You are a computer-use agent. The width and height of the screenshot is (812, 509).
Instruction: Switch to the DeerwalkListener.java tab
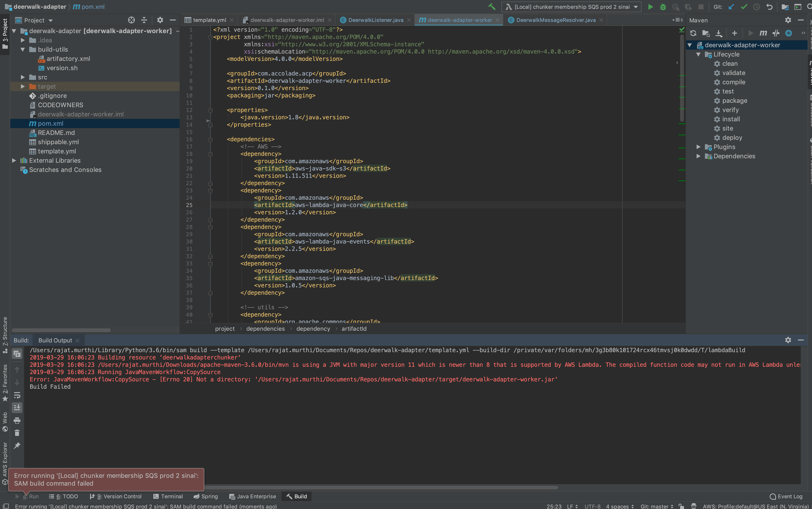tap(375, 20)
